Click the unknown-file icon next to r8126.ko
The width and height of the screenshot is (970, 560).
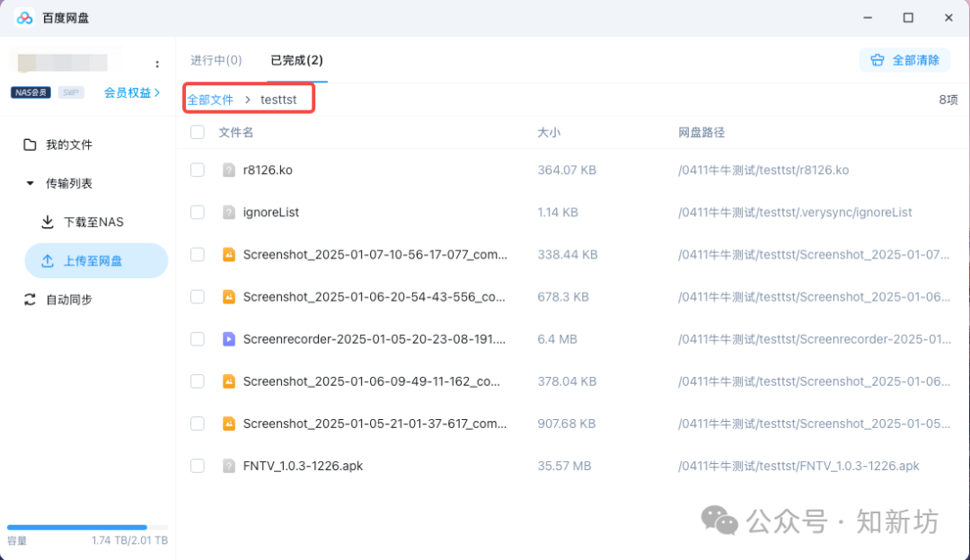228,171
